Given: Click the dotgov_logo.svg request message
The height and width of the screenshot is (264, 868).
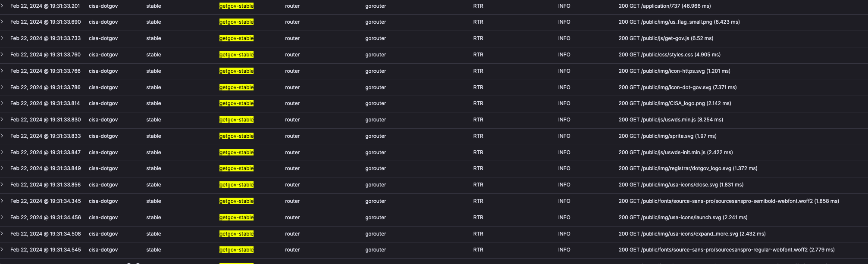Looking at the screenshot, I should pyautogui.click(x=688, y=168).
